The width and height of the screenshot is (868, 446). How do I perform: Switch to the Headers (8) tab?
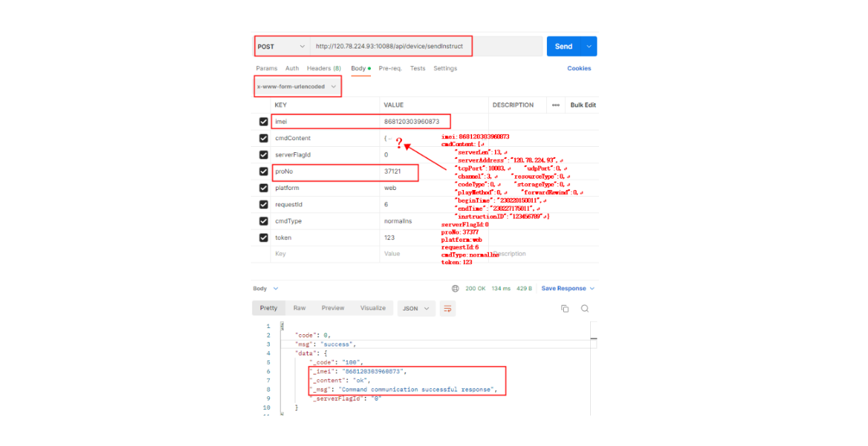(324, 69)
